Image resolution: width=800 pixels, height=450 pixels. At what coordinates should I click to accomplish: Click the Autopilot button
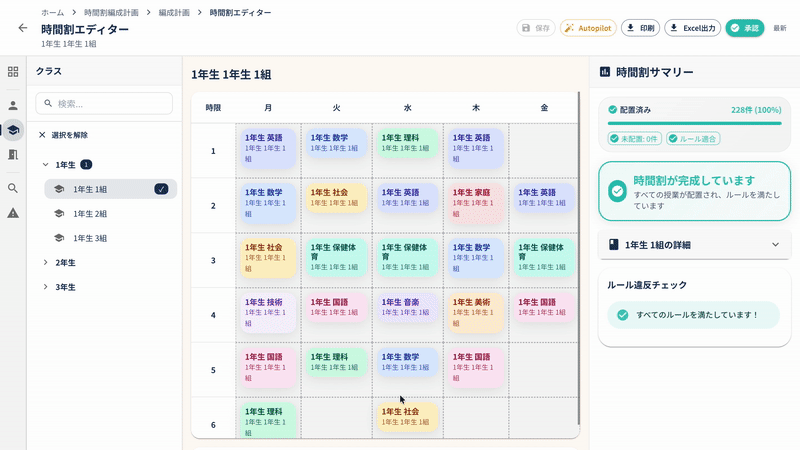pyautogui.click(x=588, y=28)
